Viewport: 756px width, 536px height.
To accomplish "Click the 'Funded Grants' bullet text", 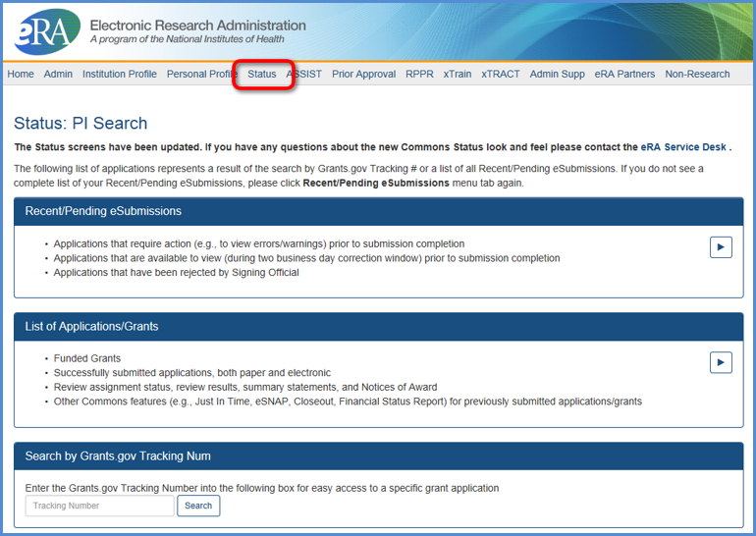I will [x=87, y=358].
